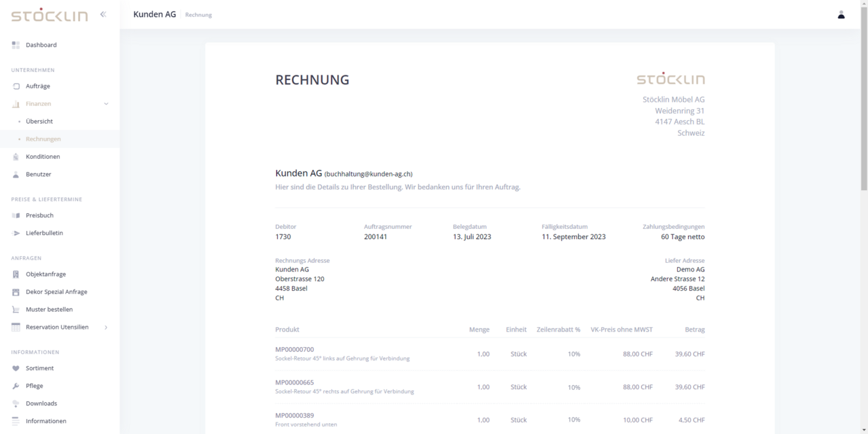Click the Stöcklin logo on the invoice

click(671, 79)
